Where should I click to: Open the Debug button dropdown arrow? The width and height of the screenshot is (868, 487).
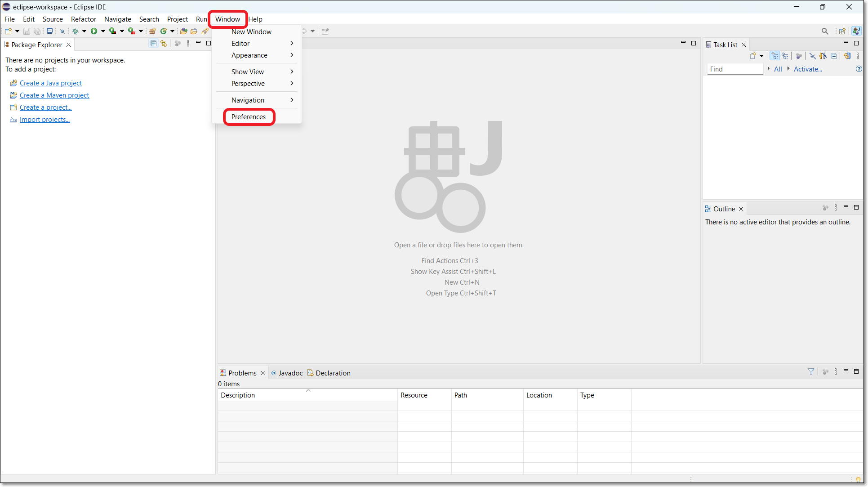[x=84, y=31]
